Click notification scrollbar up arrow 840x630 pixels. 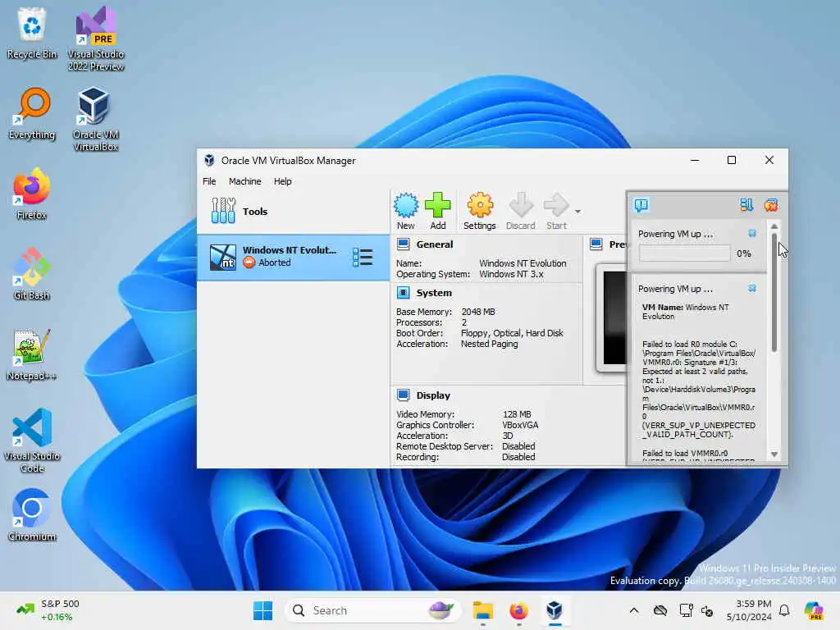click(774, 226)
